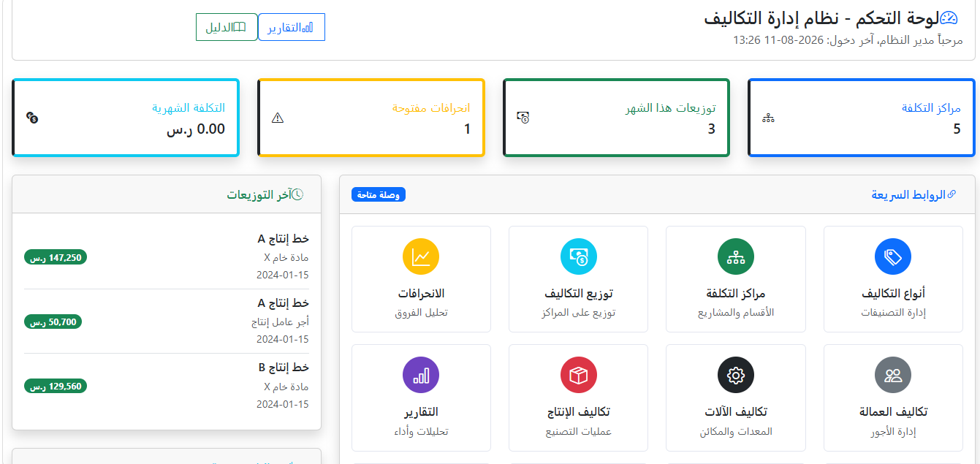This screenshot has height=464, width=980.
Task: Open the مراكز التكلفة quick link card title
Action: click(736, 293)
